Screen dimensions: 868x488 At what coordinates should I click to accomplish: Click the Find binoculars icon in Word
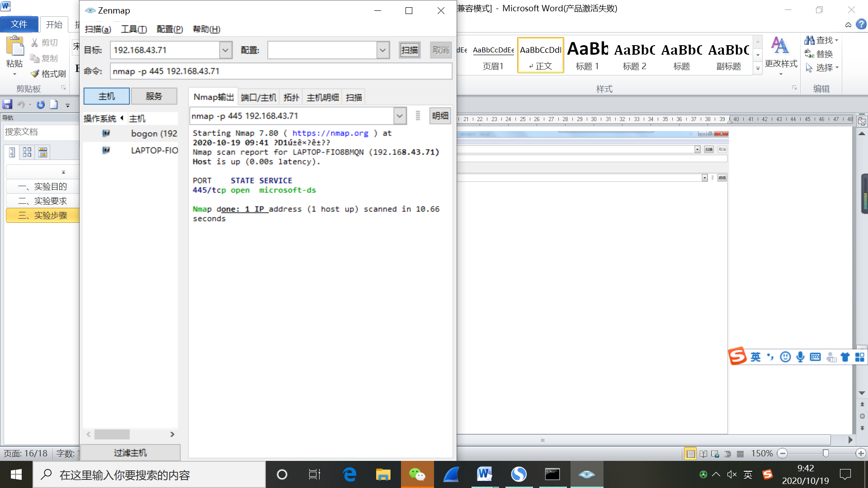tap(809, 40)
